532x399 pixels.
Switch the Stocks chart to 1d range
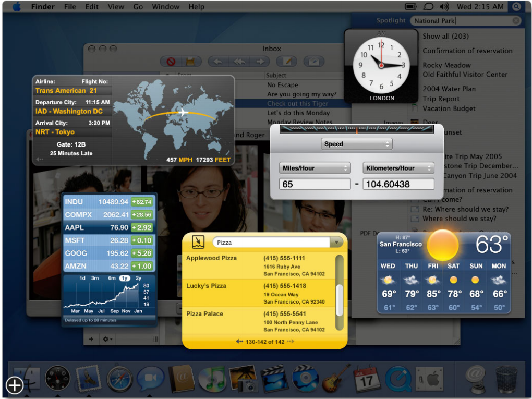point(82,278)
